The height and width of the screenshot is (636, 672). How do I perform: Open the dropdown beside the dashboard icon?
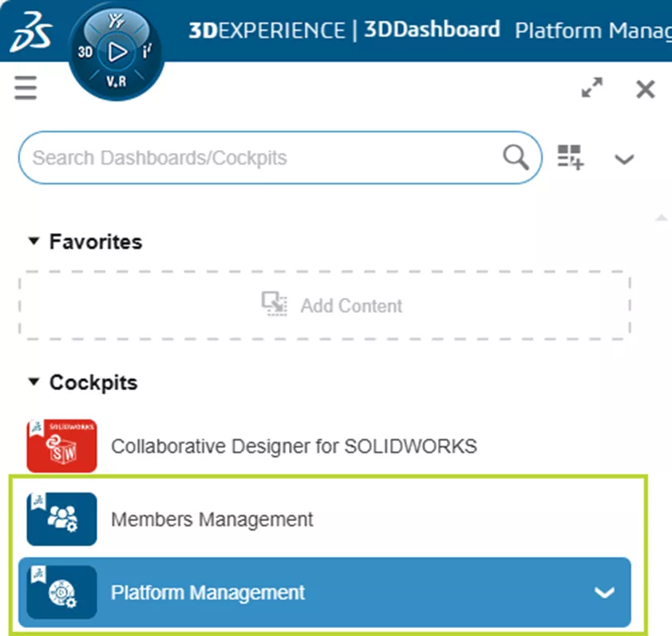(623, 160)
